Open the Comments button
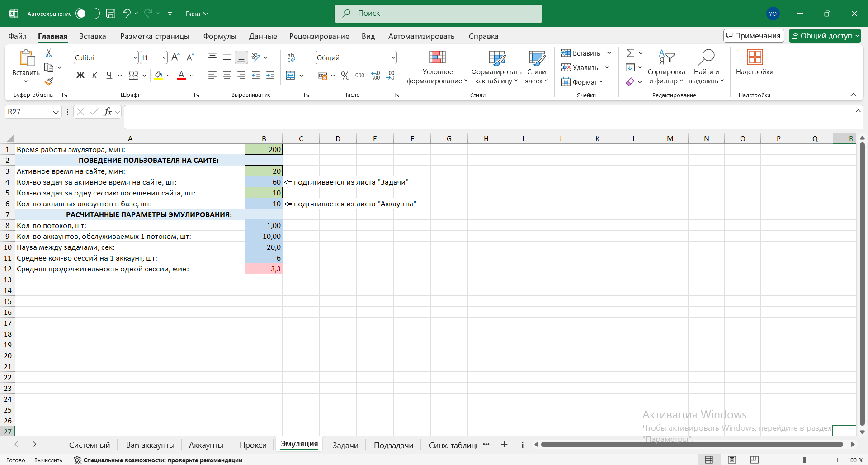The width and height of the screenshot is (868, 465). click(753, 36)
